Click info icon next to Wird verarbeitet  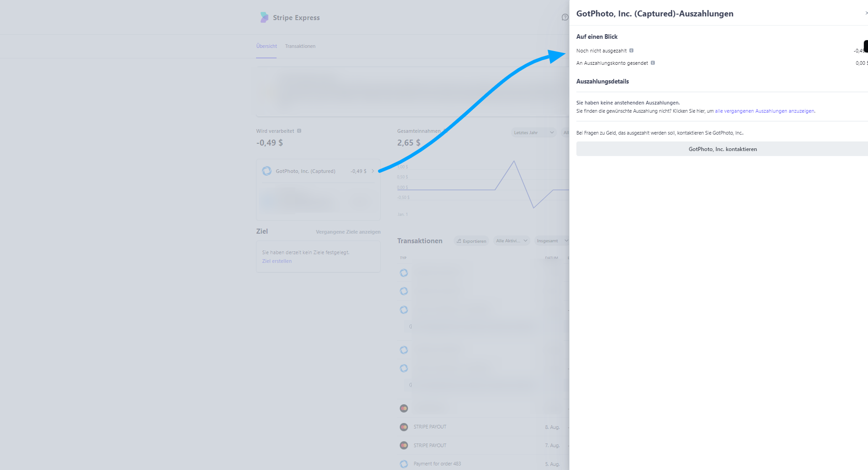click(299, 131)
